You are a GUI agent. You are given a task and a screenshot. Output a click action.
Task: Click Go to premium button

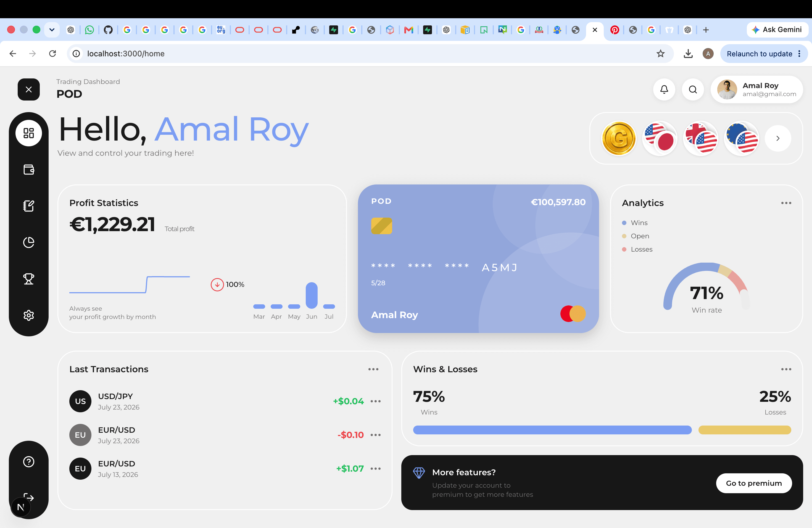pos(754,483)
